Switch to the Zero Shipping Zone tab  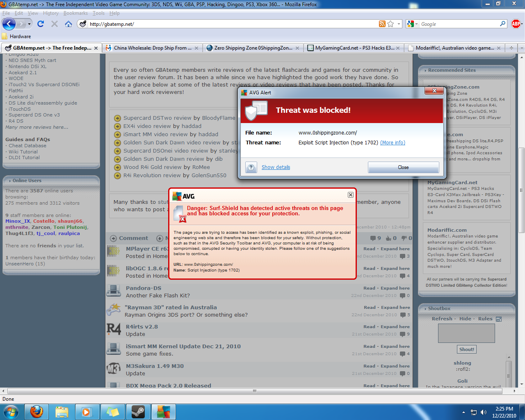coord(253,48)
